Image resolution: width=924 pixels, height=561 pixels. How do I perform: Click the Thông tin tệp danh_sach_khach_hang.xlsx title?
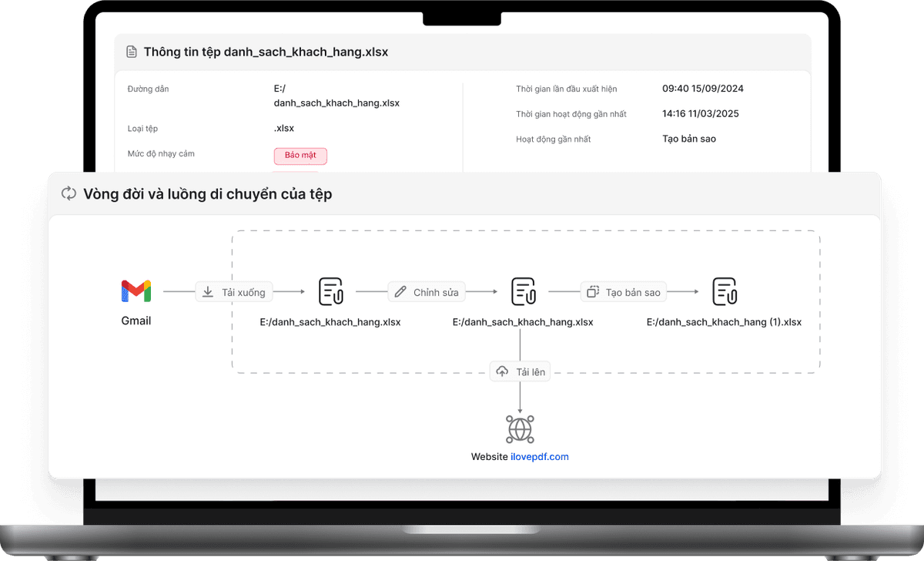coord(266,52)
